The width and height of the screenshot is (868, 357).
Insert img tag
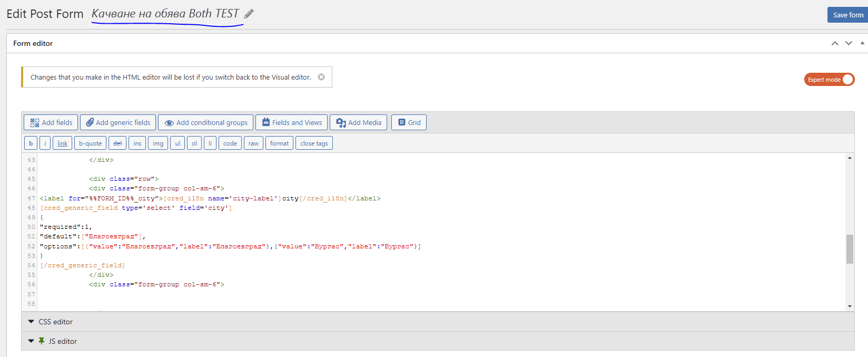[158, 143]
